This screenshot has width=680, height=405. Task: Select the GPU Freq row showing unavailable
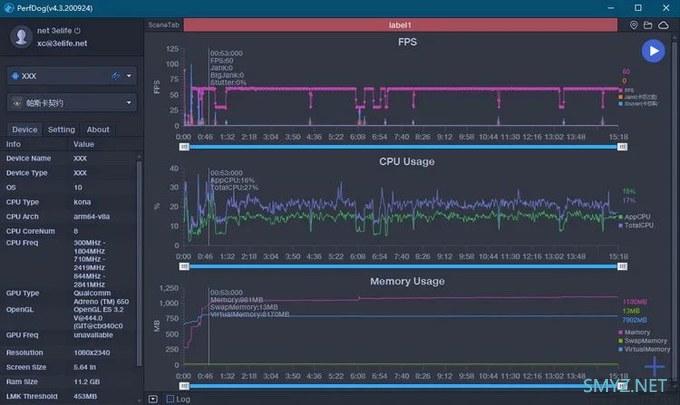coord(69,335)
